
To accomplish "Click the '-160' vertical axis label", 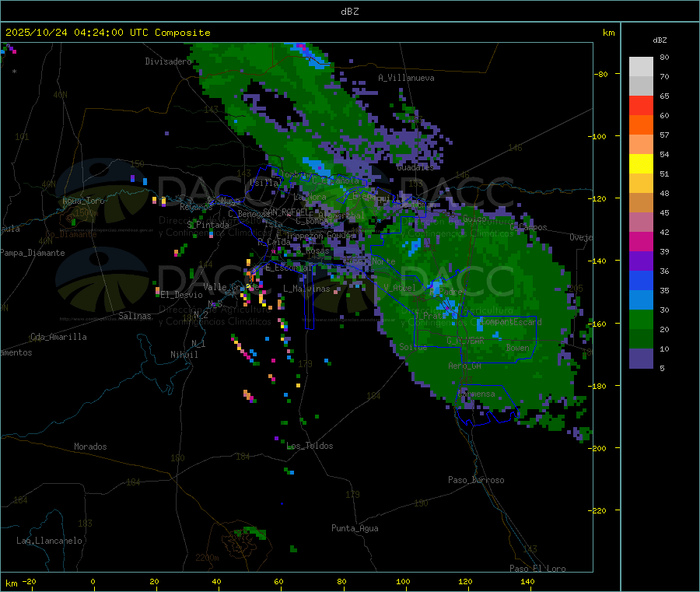I will click(599, 324).
